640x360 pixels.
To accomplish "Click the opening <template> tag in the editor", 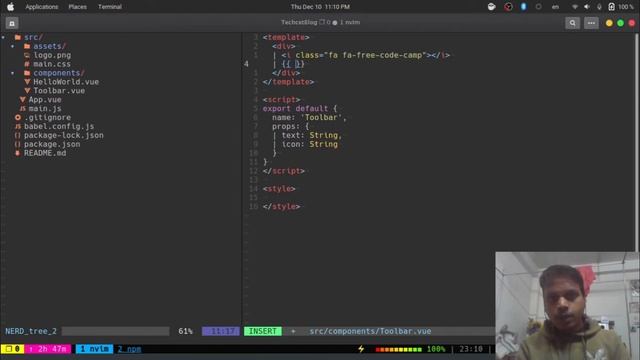I will pyautogui.click(x=286, y=37).
